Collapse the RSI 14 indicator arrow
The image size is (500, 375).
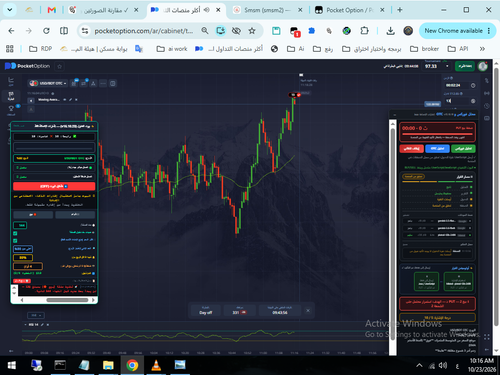click(26, 324)
